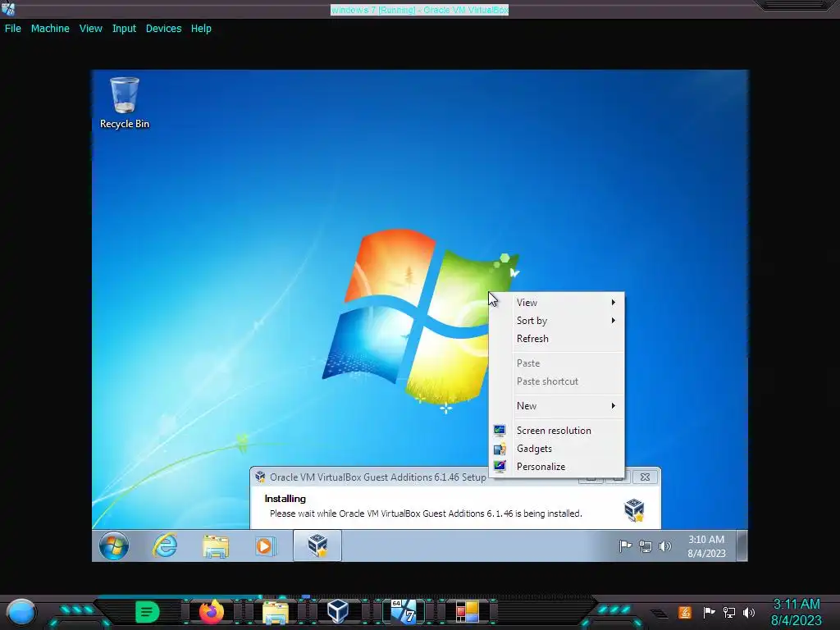Viewport: 840px width, 630px height.
Task: Launch Firefox from host taskbar
Action: [211, 612]
